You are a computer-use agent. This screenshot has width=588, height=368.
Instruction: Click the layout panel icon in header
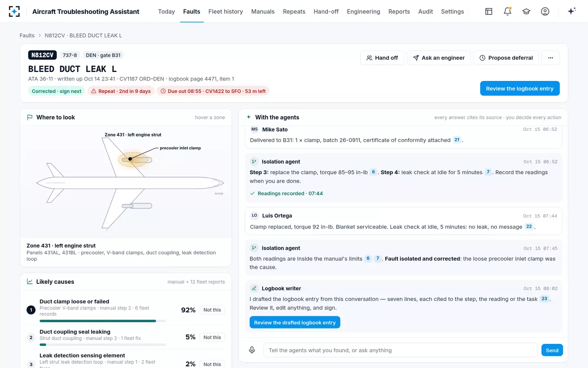(x=489, y=11)
